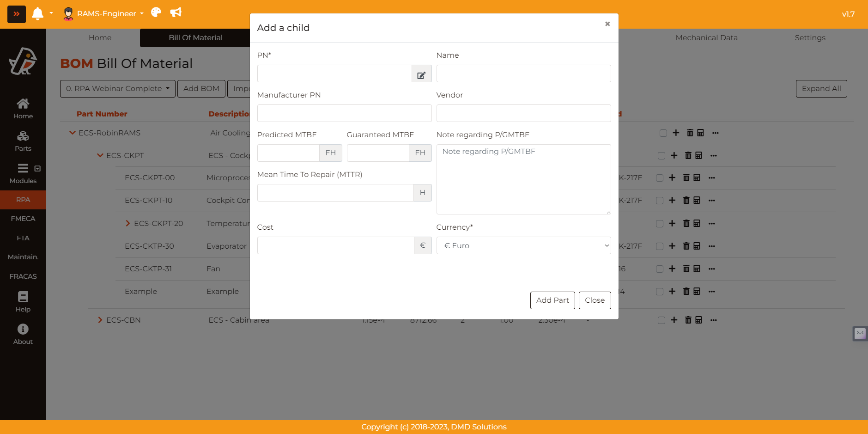Open the Currency dropdown showing Euro
The width and height of the screenshot is (868, 434).
(x=523, y=246)
